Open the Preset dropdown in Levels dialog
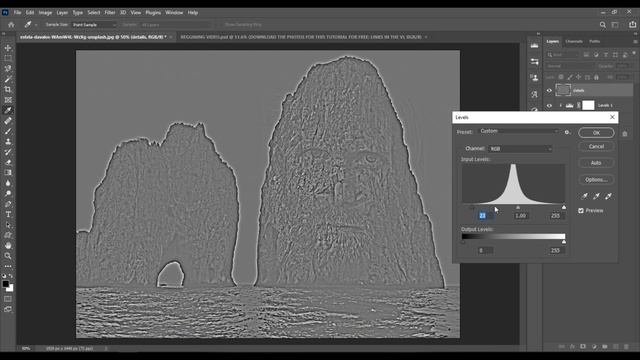 (518, 131)
